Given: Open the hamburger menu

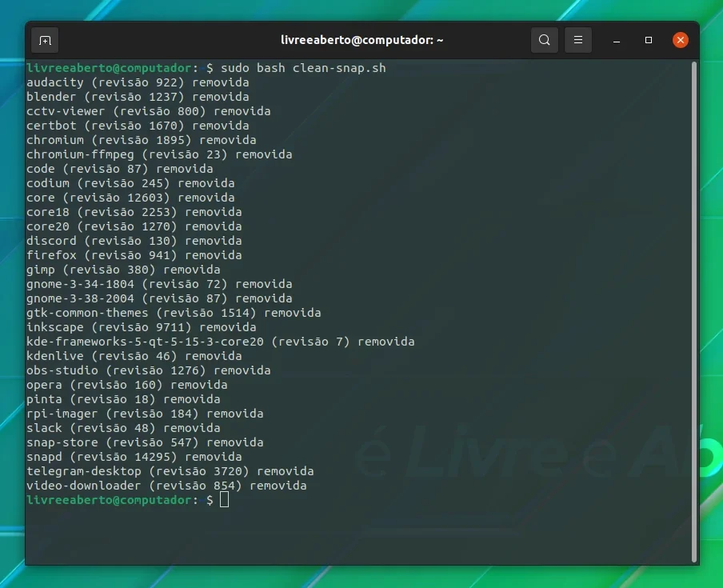Looking at the screenshot, I should 577,40.
